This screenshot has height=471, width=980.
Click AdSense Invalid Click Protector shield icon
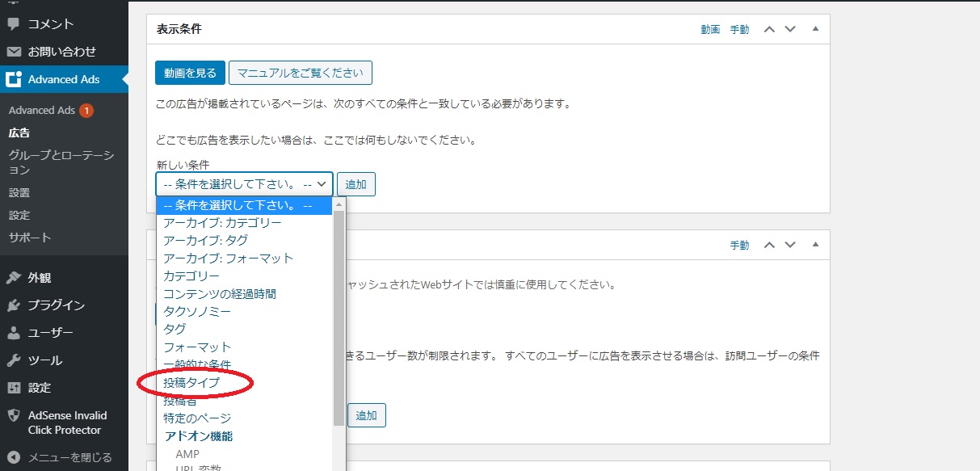coord(14,415)
